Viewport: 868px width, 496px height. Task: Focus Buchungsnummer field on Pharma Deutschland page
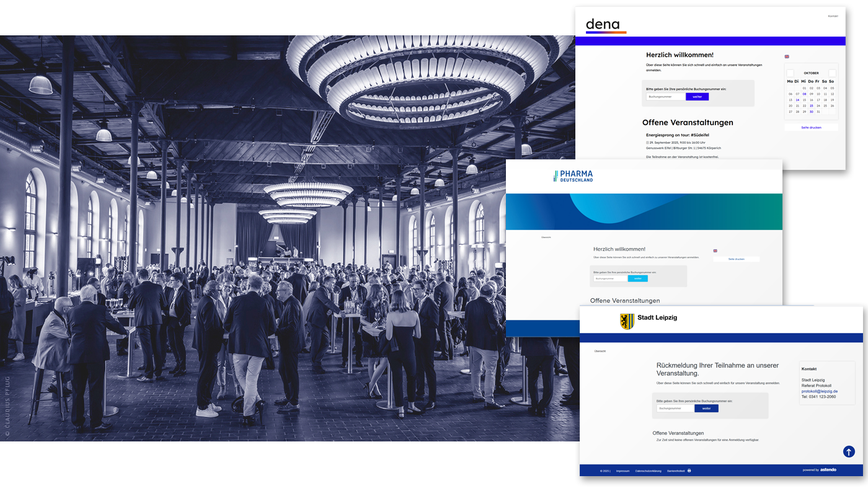coord(610,278)
